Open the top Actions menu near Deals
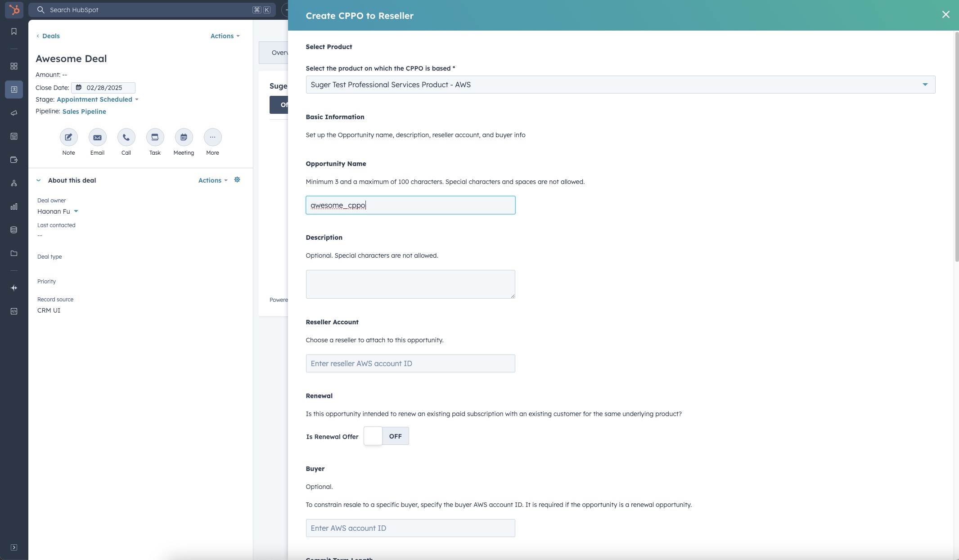The width and height of the screenshot is (959, 560). click(x=225, y=36)
